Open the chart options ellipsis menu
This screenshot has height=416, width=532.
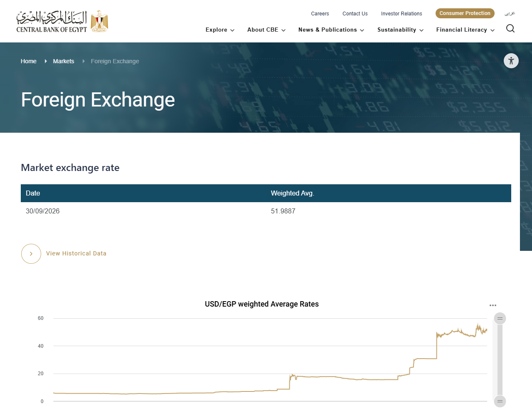pos(493,305)
